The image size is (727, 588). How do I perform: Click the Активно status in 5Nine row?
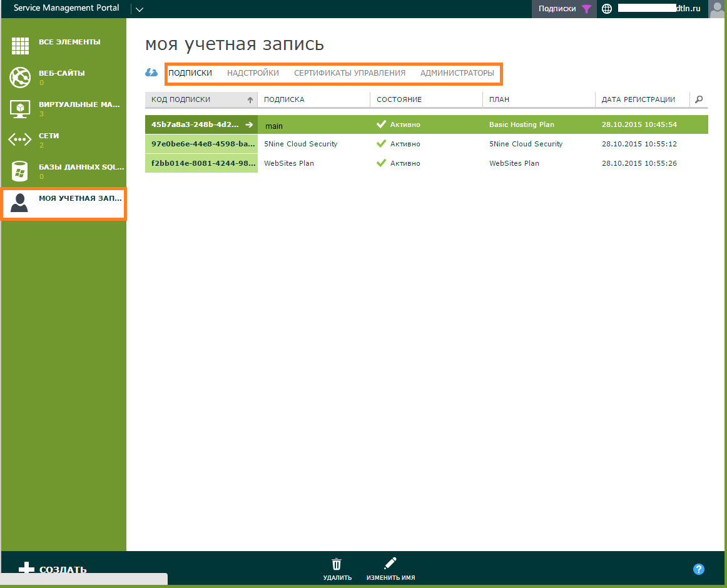(x=405, y=144)
